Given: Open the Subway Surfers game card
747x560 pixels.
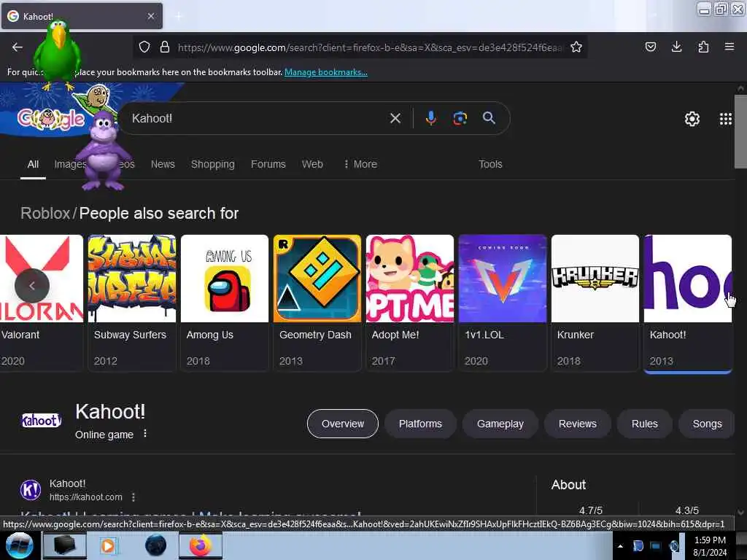Looking at the screenshot, I should (x=132, y=303).
